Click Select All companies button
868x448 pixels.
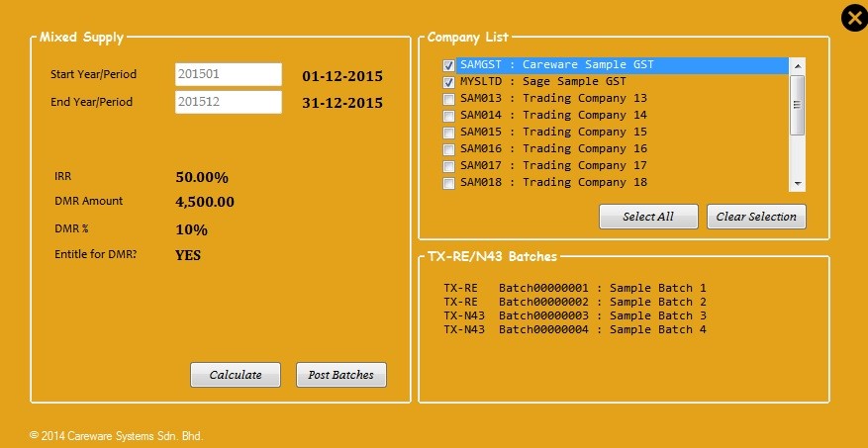[648, 217]
